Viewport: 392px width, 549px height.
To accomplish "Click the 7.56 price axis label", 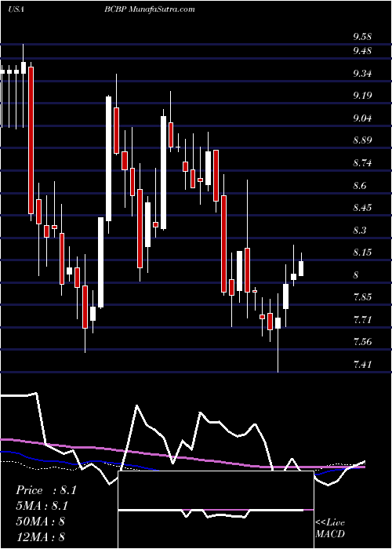I will (x=362, y=342).
